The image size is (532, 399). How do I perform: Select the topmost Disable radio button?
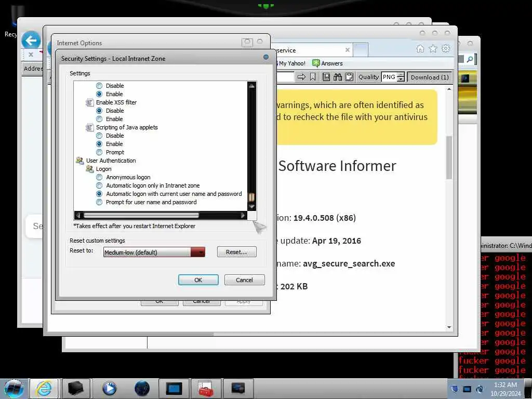(99, 86)
